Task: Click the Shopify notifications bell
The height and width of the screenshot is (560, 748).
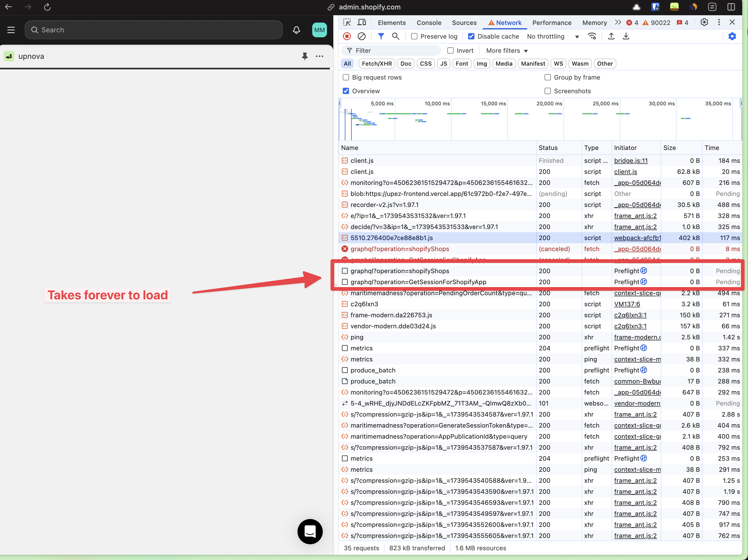Action: tap(296, 30)
